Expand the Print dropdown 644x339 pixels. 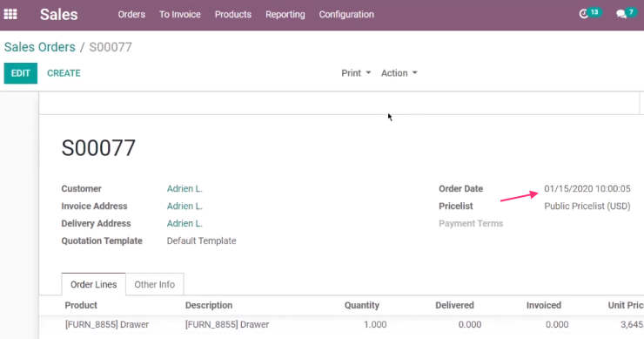click(356, 73)
